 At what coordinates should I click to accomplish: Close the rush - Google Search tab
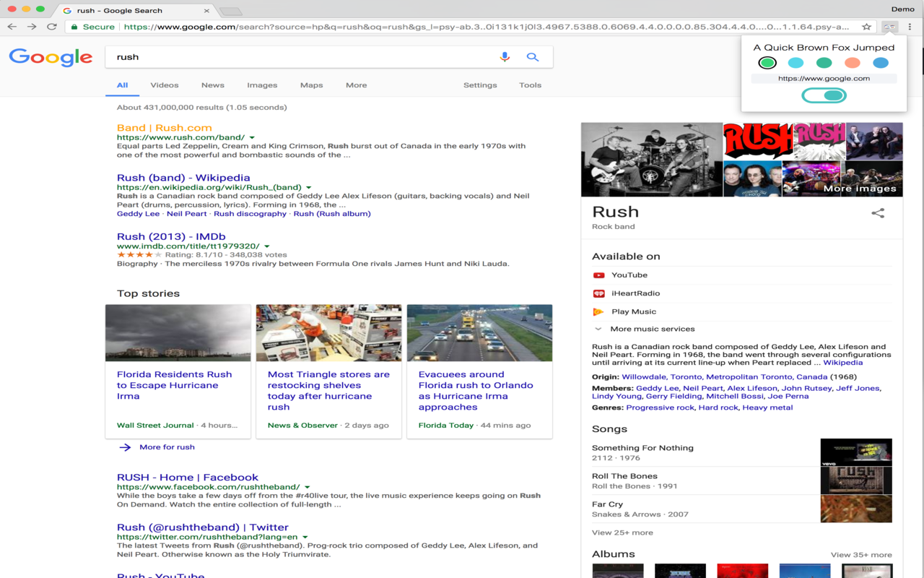207,11
